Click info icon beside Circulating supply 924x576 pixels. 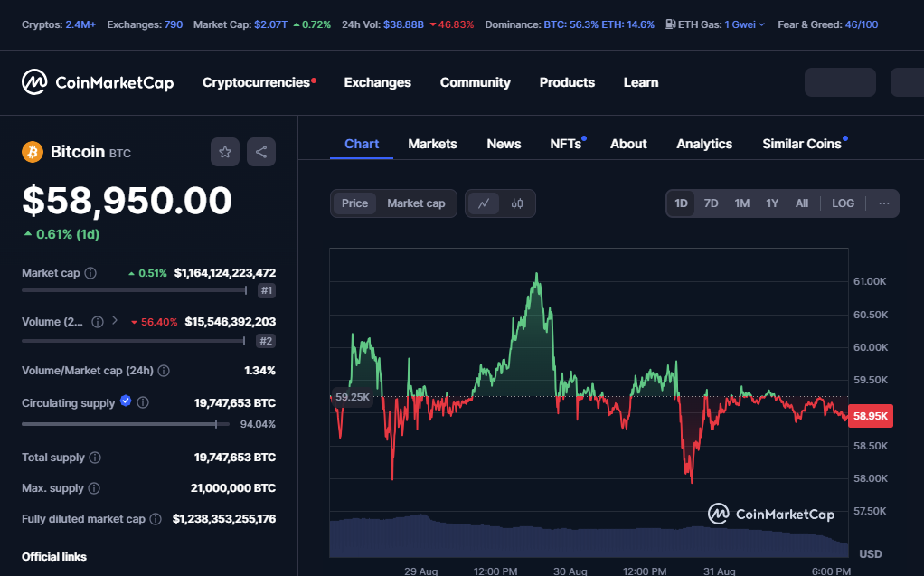point(143,402)
